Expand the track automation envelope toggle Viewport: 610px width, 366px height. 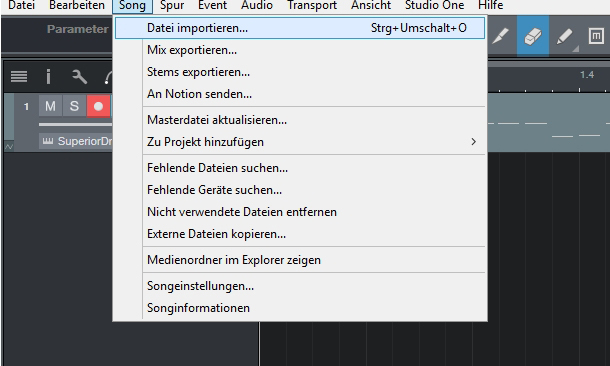(9, 147)
